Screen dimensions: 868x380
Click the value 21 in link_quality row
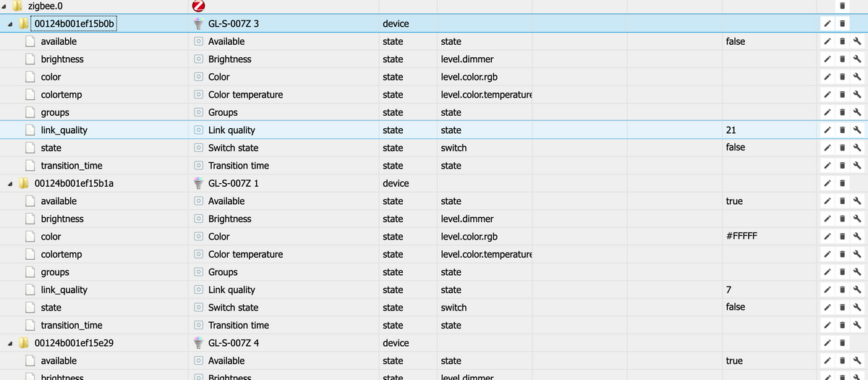[x=731, y=130]
